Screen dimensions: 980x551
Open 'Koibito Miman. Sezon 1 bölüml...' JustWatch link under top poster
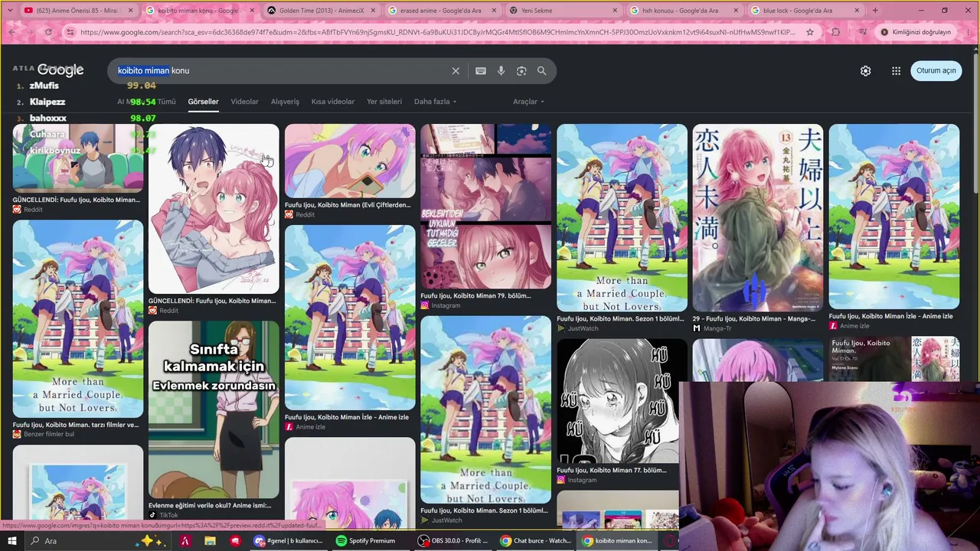[620, 318]
